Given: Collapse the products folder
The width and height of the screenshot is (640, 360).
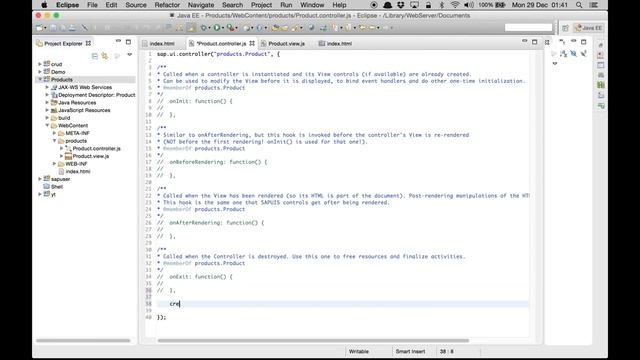Looking at the screenshot, I should click(54, 140).
